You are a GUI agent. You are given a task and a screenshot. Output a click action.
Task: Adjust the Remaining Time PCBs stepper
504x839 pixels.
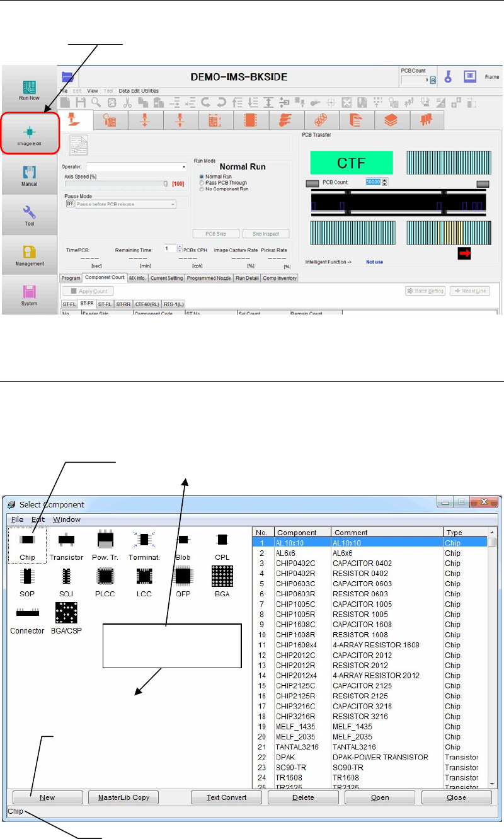pyautogui.click(x=180, y=249)
